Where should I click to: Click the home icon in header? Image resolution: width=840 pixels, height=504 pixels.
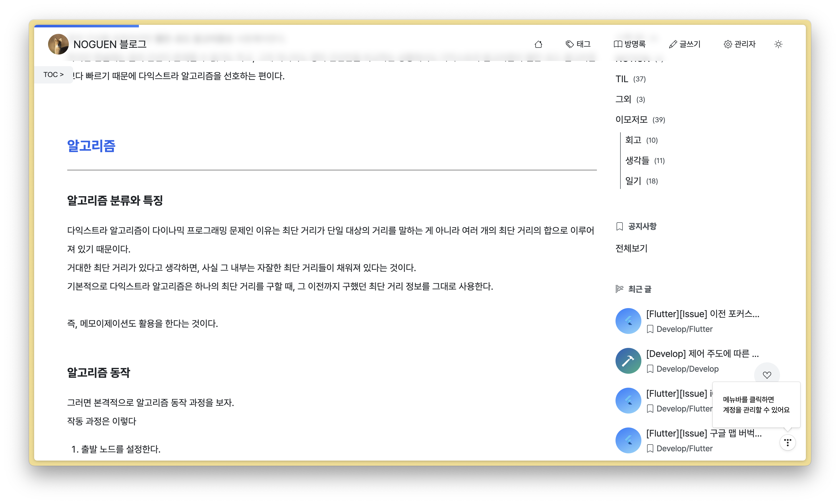(x=538, y=44)
